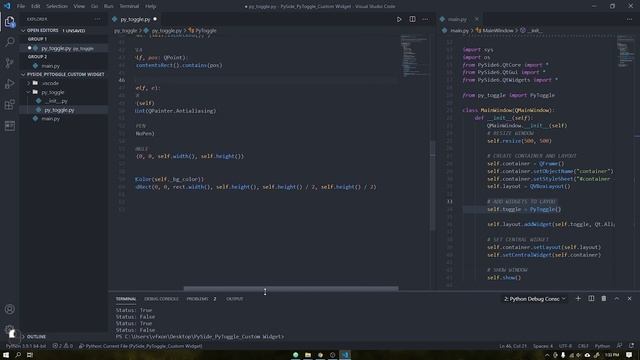Open Explorer views and more actions ellipsis

click(x=97, y=19)
